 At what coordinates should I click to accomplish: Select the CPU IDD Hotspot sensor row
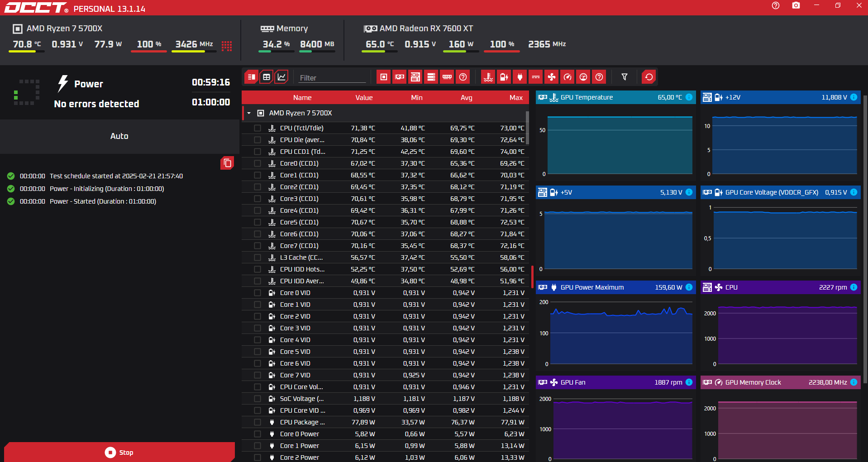pos(385,269)
